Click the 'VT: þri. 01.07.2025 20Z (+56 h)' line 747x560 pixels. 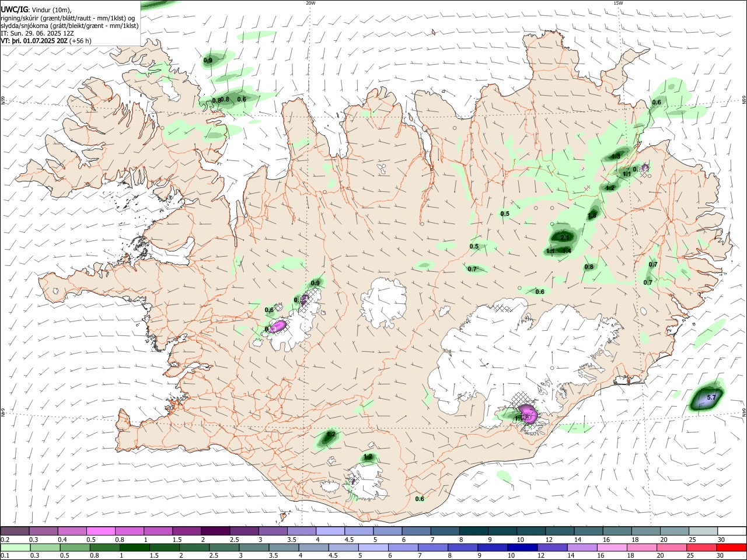coord(46,41)
